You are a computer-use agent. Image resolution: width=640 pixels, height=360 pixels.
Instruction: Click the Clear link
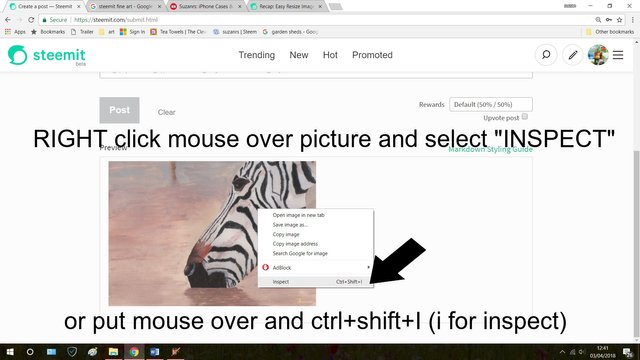click(x=167, y=112)
